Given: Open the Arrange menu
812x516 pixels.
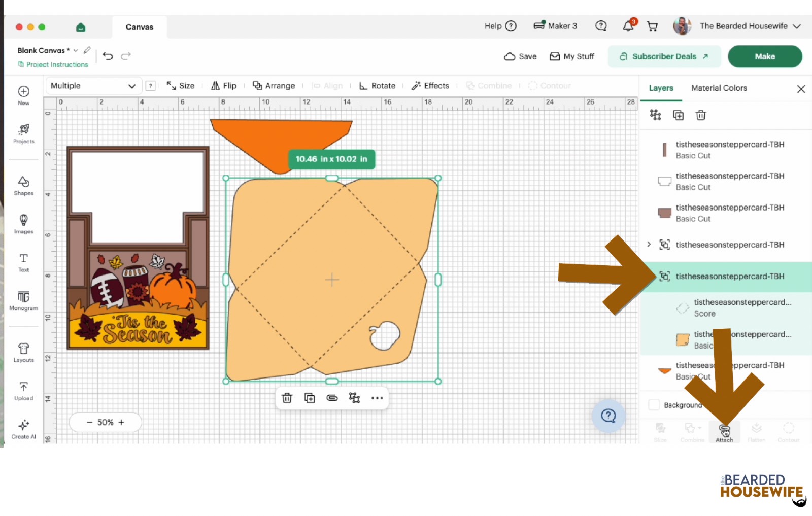Looking at the screenshot, I should (274, 86).
